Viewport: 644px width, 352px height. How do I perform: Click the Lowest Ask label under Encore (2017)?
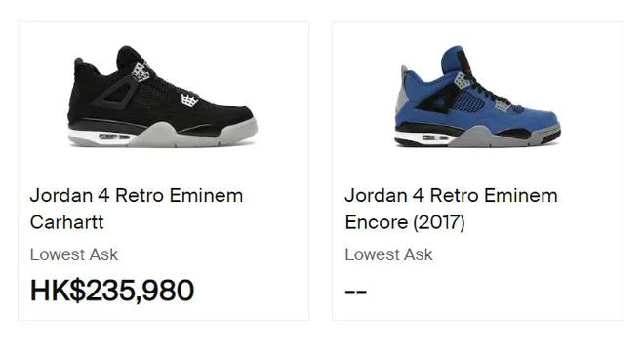click(388, 254)
